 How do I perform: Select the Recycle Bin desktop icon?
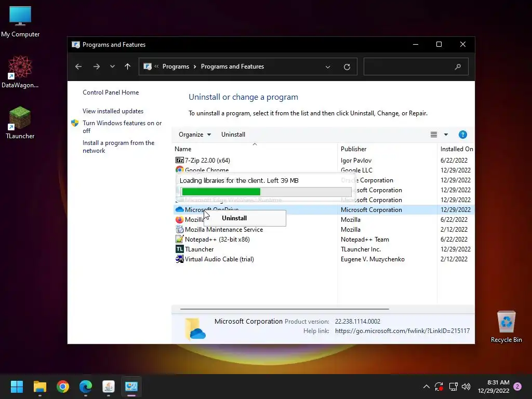point(506,326)
